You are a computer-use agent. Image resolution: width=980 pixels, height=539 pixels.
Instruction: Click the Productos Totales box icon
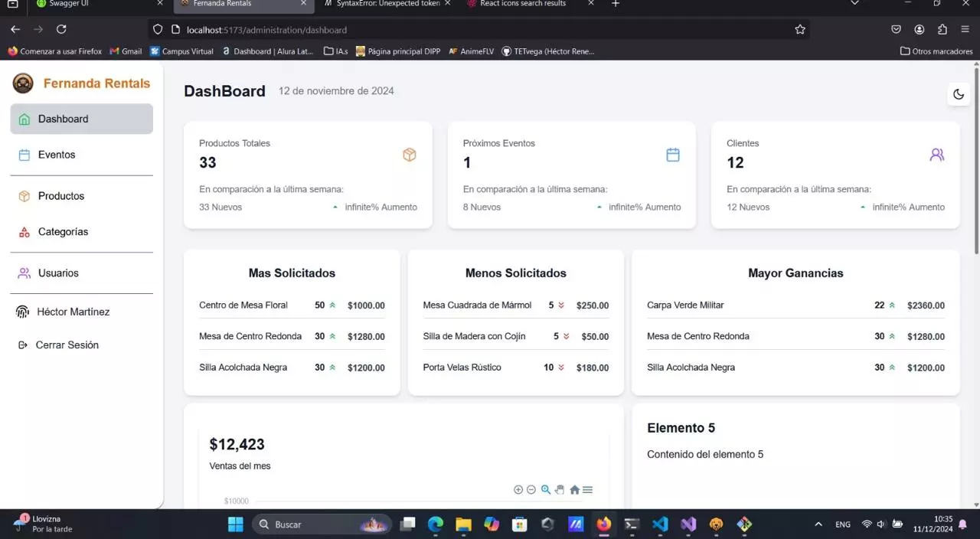pos(410,155)
